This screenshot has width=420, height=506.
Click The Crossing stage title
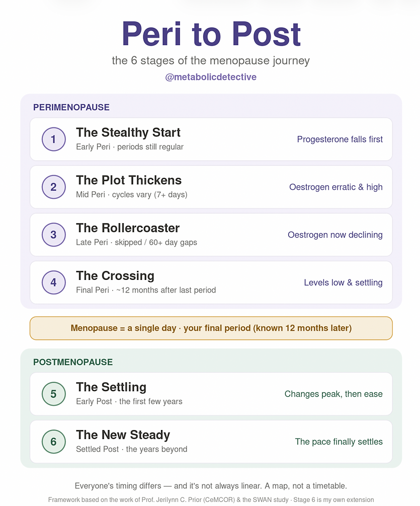click(x=115, y=275)
